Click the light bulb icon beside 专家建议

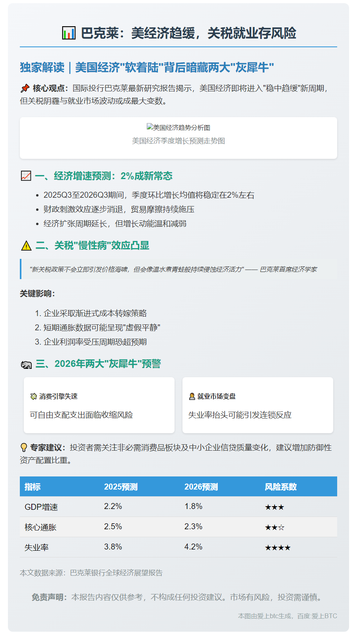pyautogui.click(x=24, y=447)
